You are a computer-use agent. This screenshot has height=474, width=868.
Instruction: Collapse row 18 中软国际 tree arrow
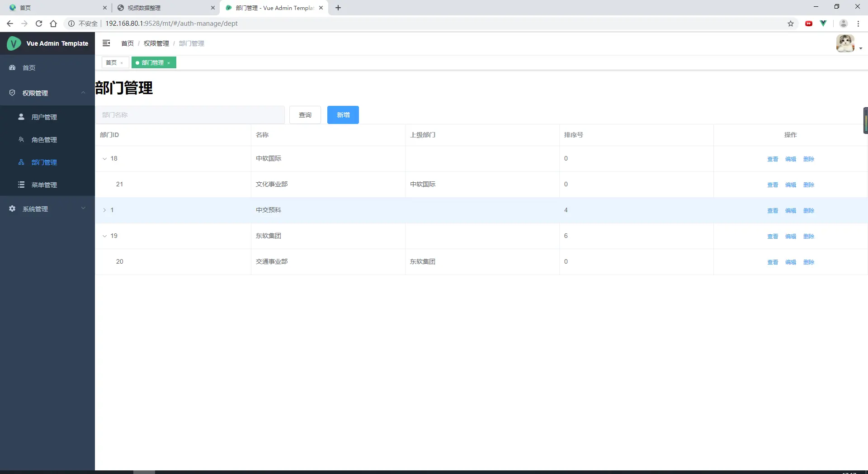pos(104,159)
